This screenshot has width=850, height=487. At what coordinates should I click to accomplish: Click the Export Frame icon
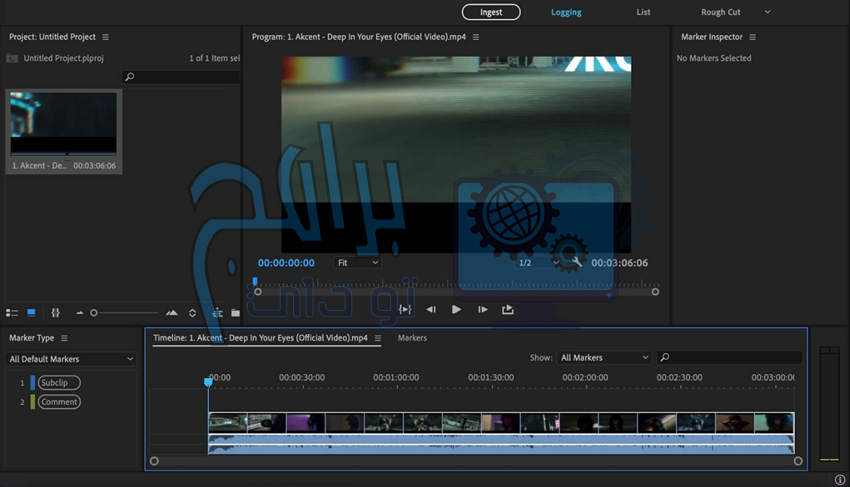508,310
